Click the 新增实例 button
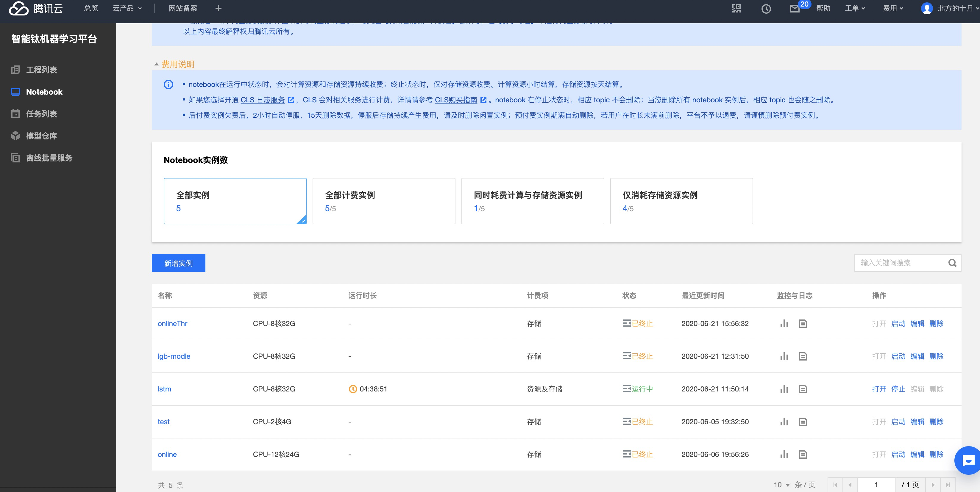The image size is (980, 492). [x=178, y=263]
